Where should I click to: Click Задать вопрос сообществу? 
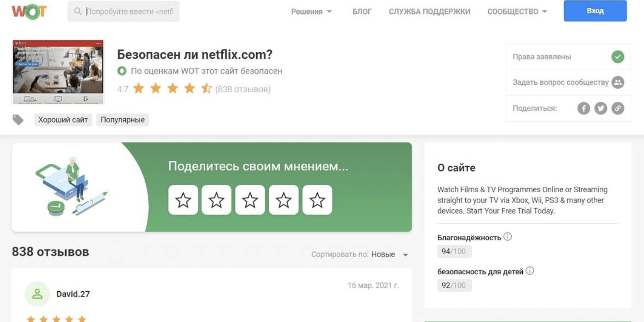(568, 83)
